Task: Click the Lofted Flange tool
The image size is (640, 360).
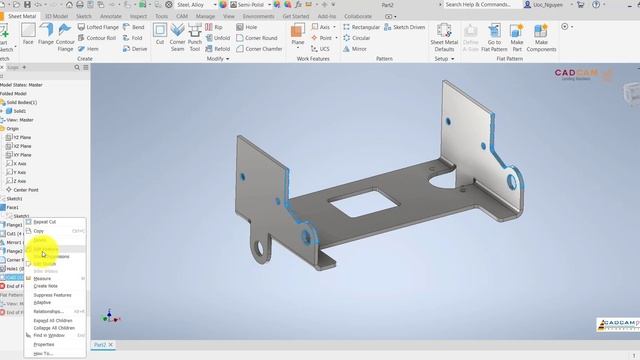Action: [98, 27]
